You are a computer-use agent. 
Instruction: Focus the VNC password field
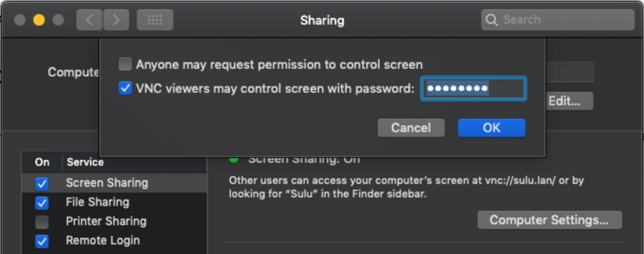pyautogui.click(x=473, y=88)
